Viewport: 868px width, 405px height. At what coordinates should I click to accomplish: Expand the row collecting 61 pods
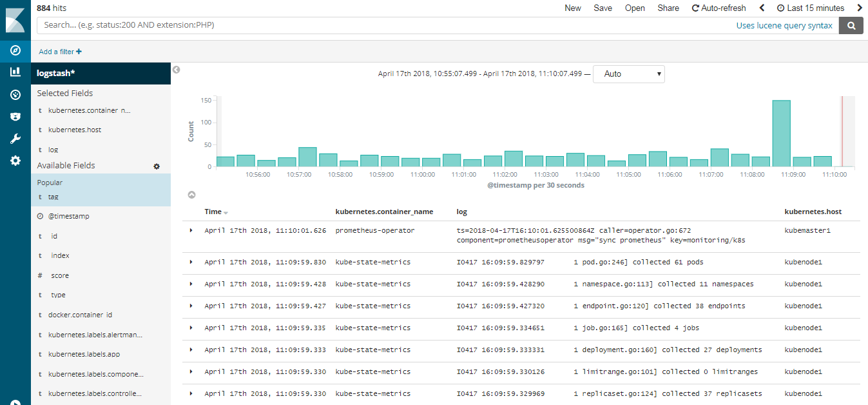point(191,262)
